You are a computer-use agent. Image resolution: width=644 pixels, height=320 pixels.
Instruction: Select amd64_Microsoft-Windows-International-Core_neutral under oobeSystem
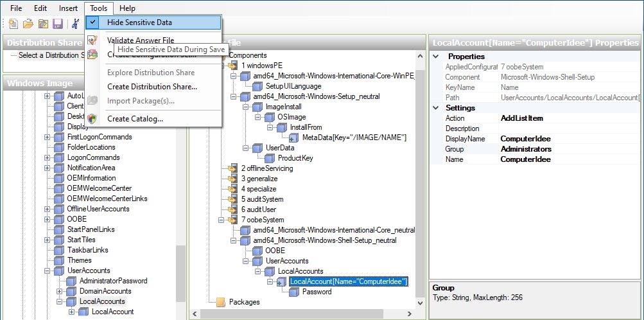tap(334, 230)
